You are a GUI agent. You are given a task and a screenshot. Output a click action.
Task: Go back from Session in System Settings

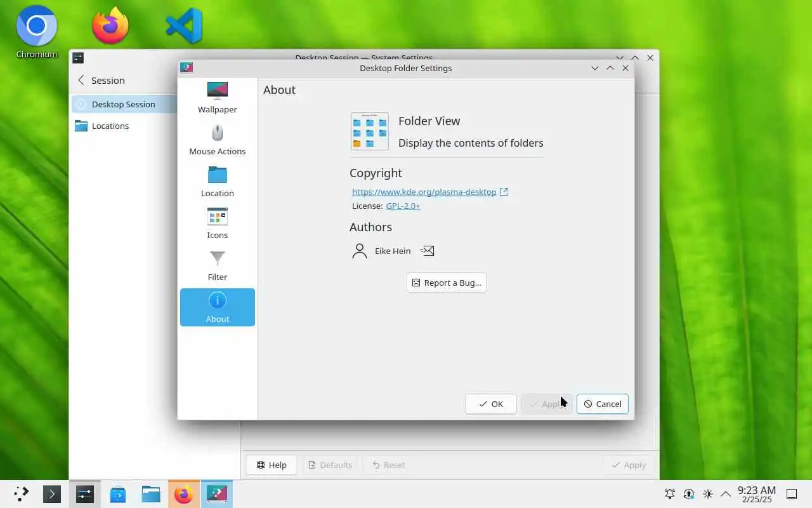(x=81, y=80)
